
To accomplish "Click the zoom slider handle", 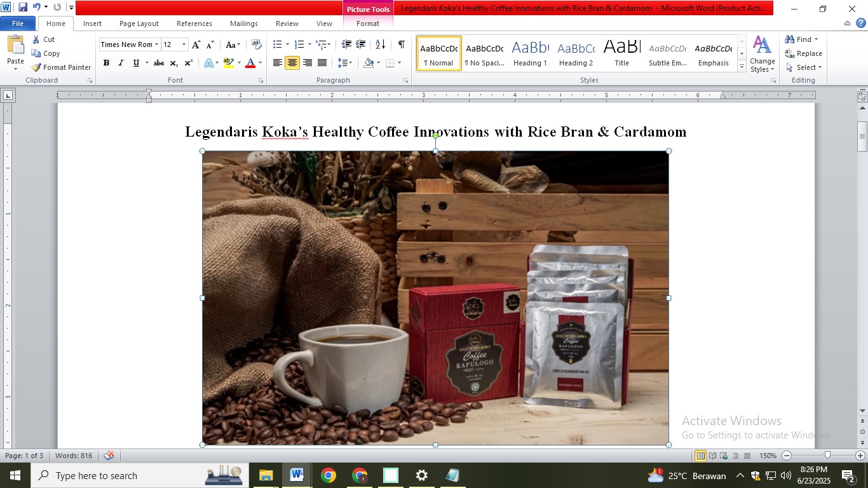I will [x=827, y=456].
